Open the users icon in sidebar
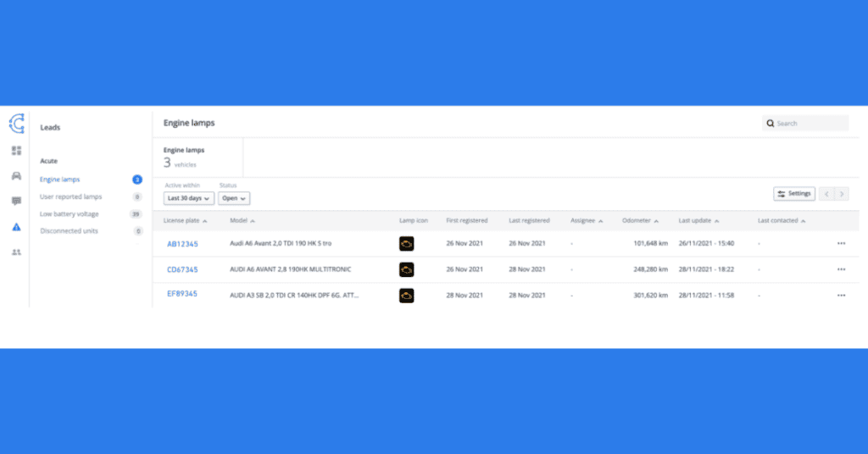The height and width of the screenshot is (454, 868). click(16, 252)
